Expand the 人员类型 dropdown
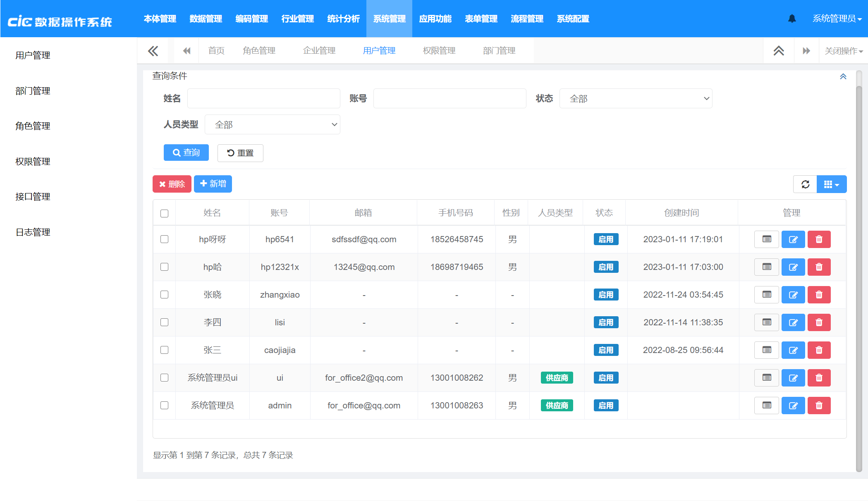 tap(272, 125)
